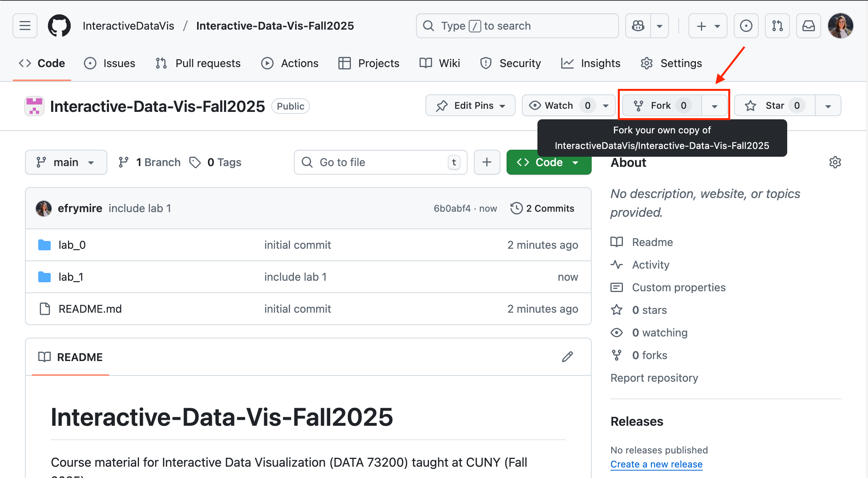The width and height of the screenshot is (868, 478).
Task: Expand the main branch dropdown
Action: [66, 162]
